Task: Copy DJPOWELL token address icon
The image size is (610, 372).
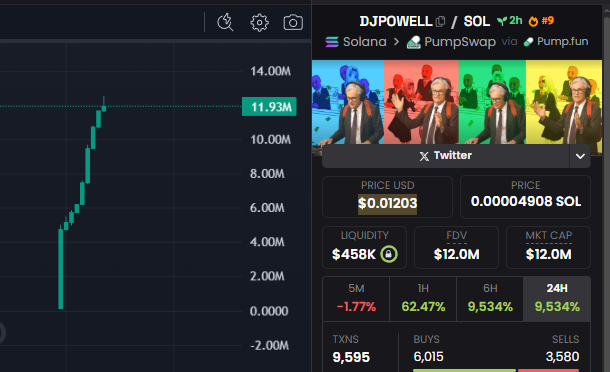Action: coord(440,21)
